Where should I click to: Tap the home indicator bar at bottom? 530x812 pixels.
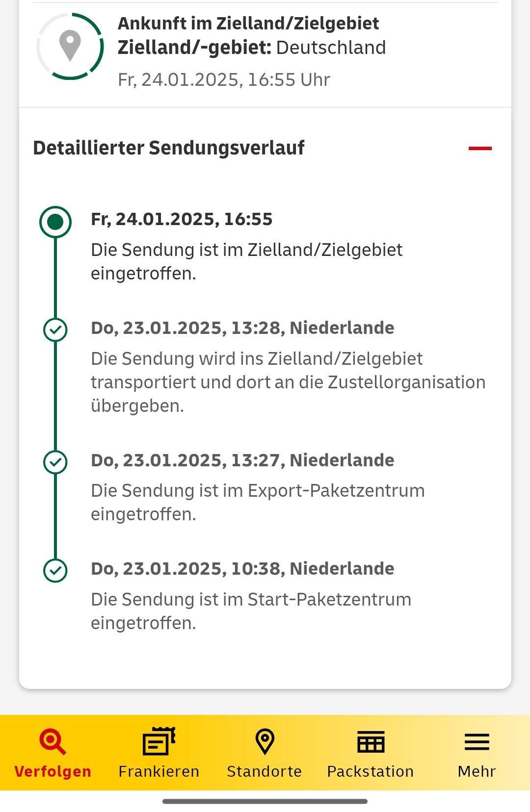265,801
